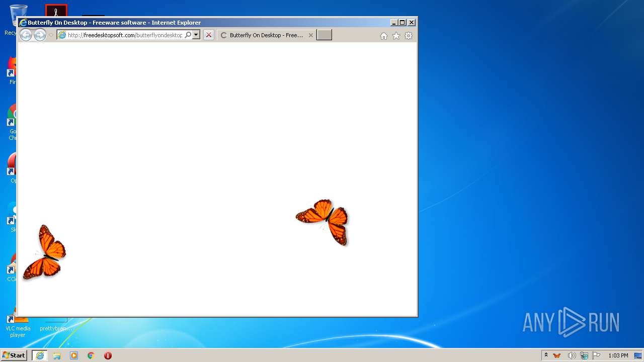Open the Tools gear menu

pyautogui.click(x=409, y=36)
